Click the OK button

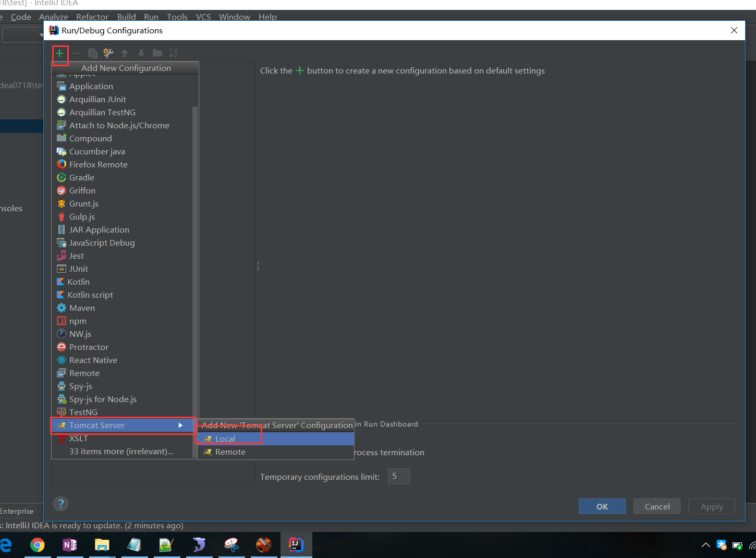(602, 506)
